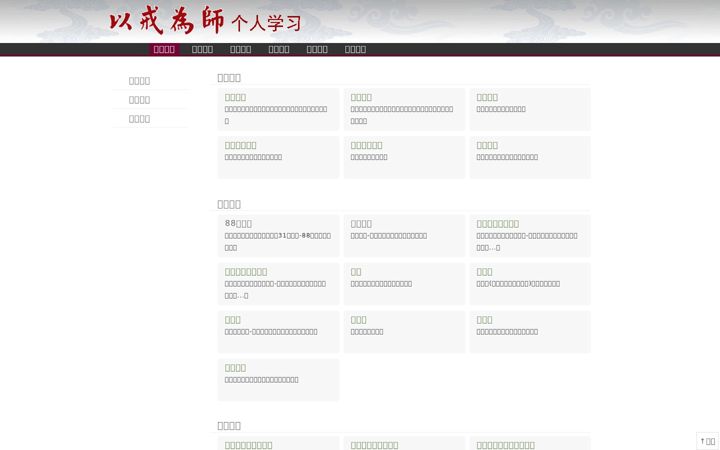This screenshot has width=720, height=450.
Task: Open the card with the two-character green title
Action: [404, 284]
